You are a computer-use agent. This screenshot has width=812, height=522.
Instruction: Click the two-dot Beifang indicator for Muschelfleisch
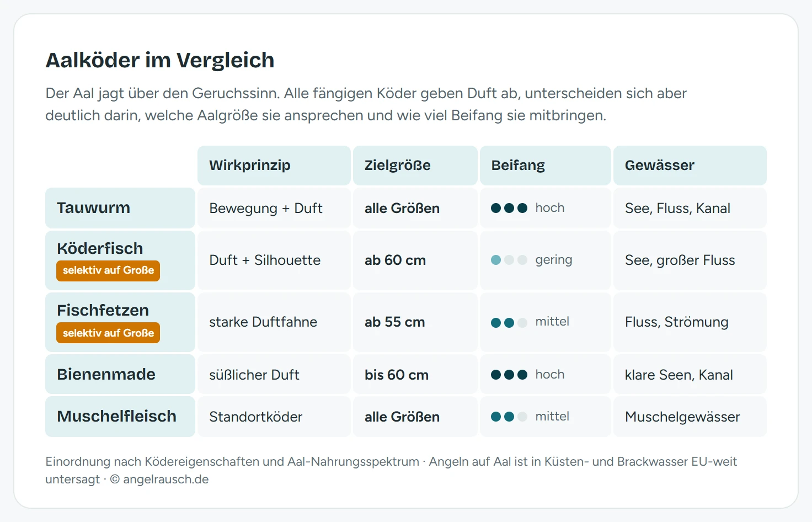[x=509, y=417]
